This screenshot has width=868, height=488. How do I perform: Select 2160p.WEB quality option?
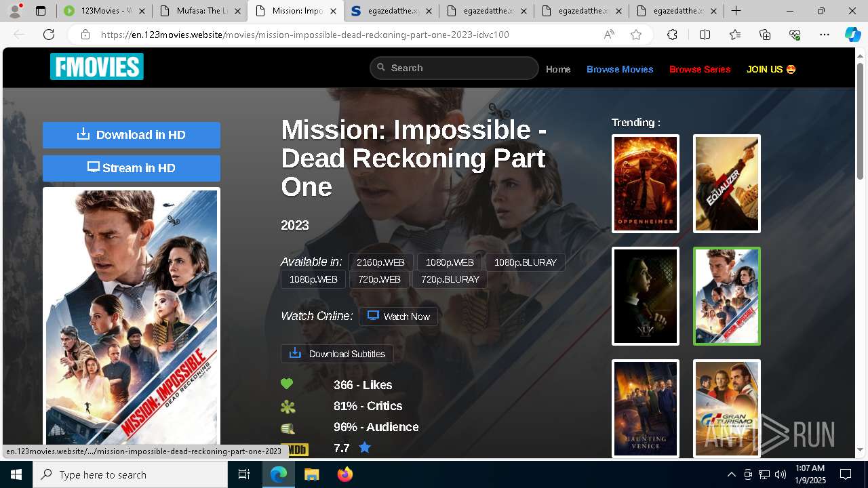[x=380, y=262]
